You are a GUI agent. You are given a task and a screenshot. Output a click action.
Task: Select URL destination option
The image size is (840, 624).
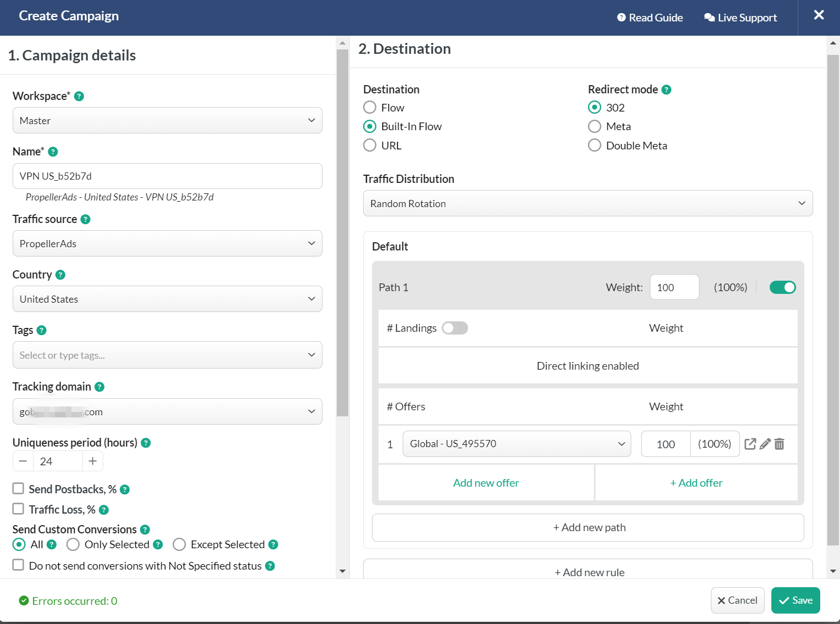click(x=370, y=145)
